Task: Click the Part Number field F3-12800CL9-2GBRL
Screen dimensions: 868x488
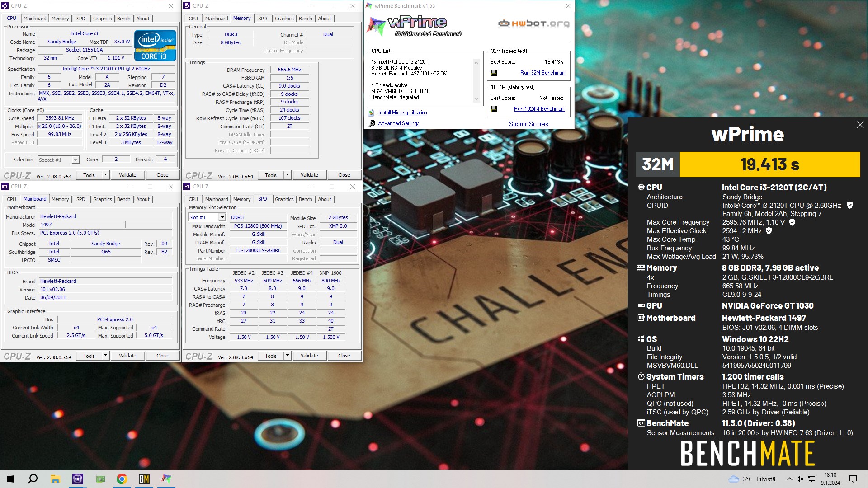Action: click(x=258, y=250)
